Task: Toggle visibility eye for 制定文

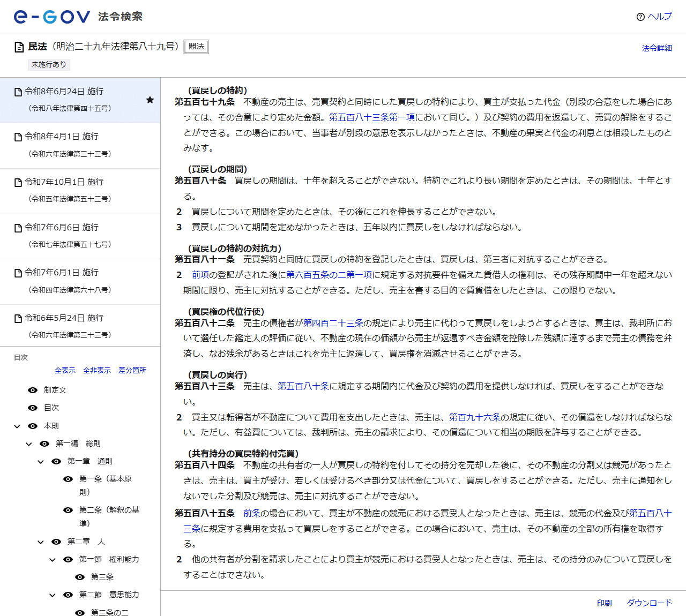Action: point(33,390)
